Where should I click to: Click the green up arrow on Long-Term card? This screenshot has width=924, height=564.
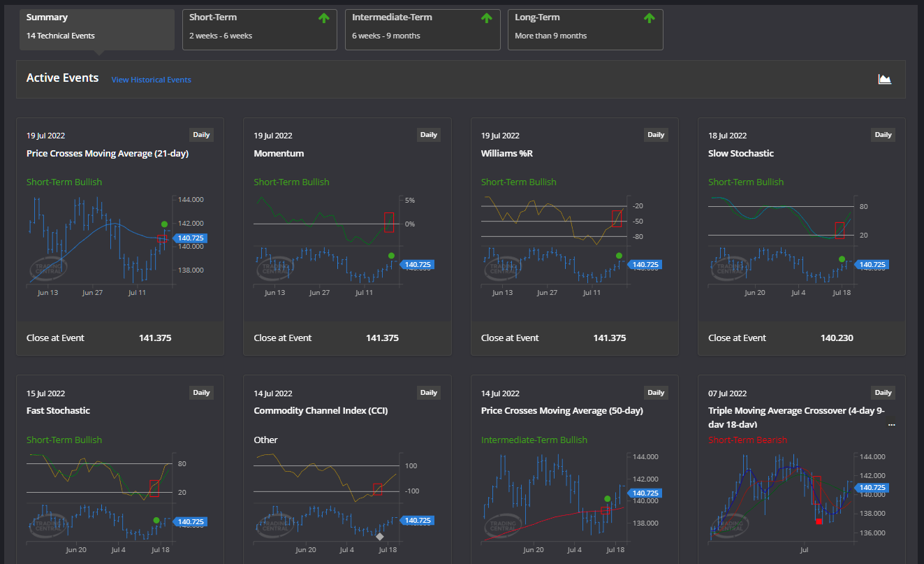[x=649, y=18]
